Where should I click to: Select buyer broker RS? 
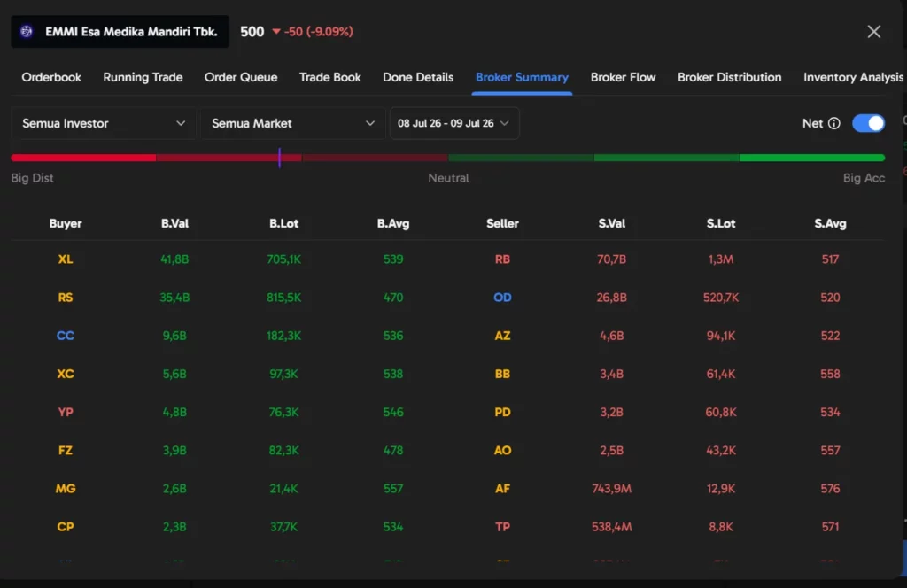point(66,298)
